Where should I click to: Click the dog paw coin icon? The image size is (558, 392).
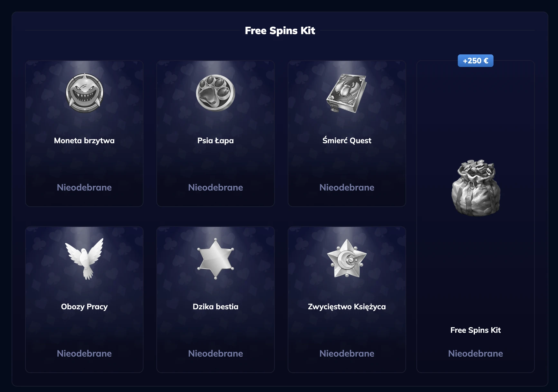click(216, 93)
